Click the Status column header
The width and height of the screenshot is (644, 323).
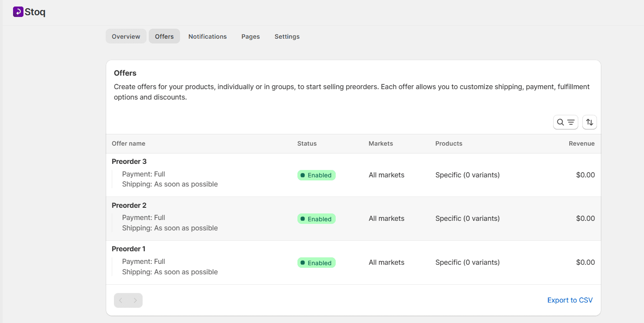(x=307, y=143)
